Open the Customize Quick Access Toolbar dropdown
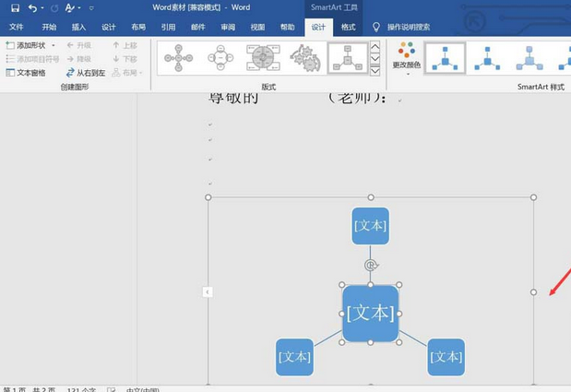 91,8
